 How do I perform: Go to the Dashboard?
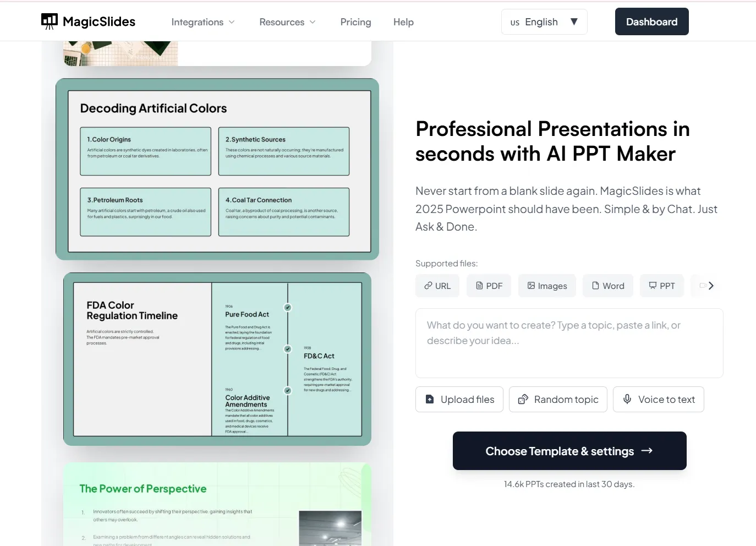point(651,21)
